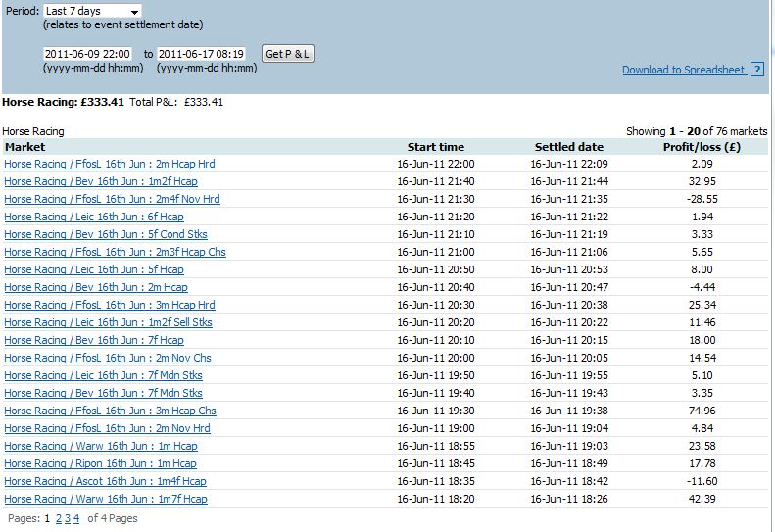Select the Horse Racing: £333.41 total text

tap(63, 102)
